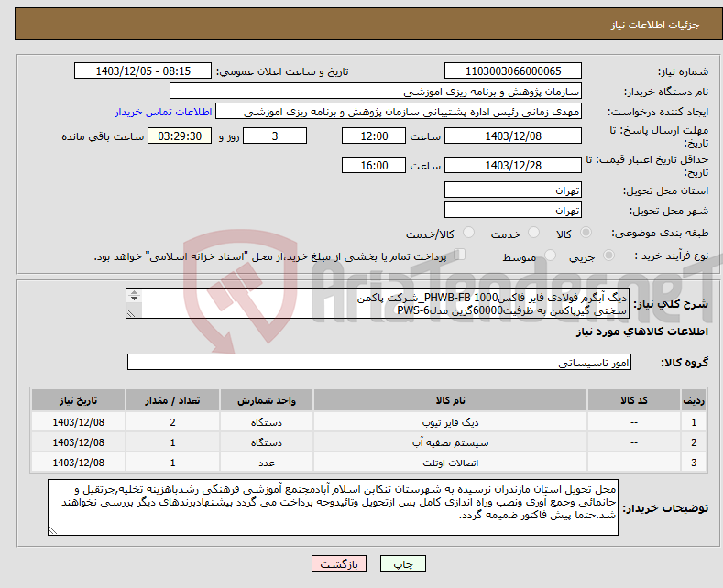Select the متوسط purchase type radio
The image size is (723, 588).
[x=550, y=256]
